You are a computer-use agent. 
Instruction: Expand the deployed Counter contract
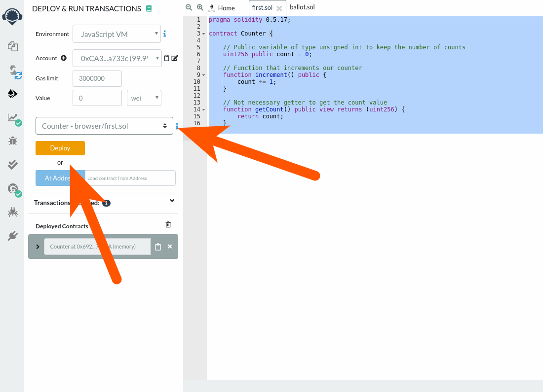[x=38, y=247]
